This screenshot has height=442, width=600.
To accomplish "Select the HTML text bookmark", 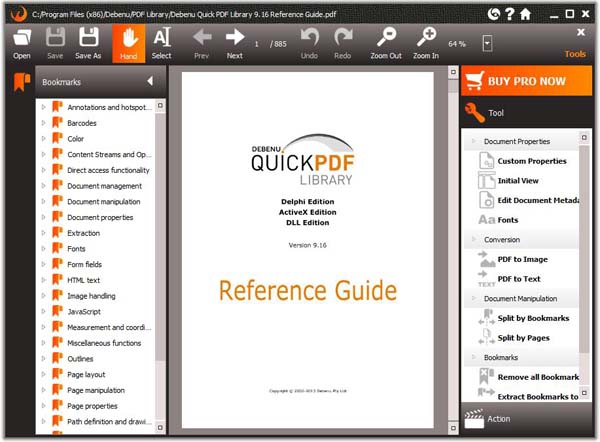I will click(x=83, y=280).
